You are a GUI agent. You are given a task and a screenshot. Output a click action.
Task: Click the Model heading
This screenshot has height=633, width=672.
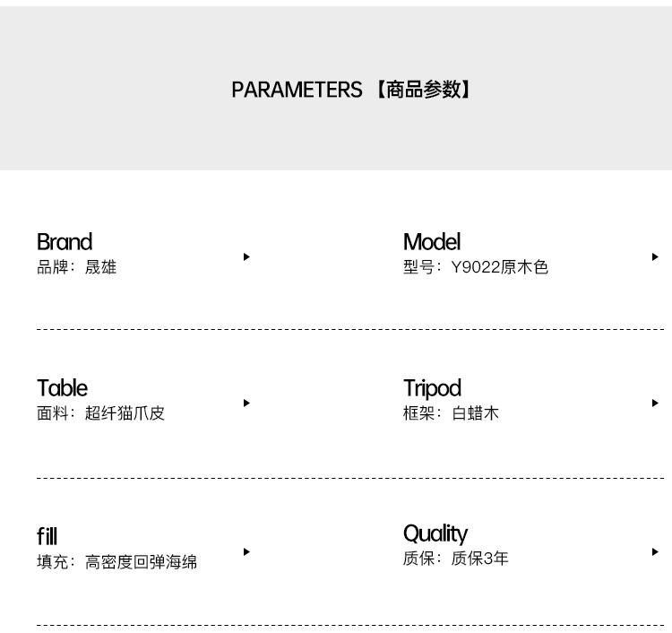pyautogui.click(x=432, y=242)
